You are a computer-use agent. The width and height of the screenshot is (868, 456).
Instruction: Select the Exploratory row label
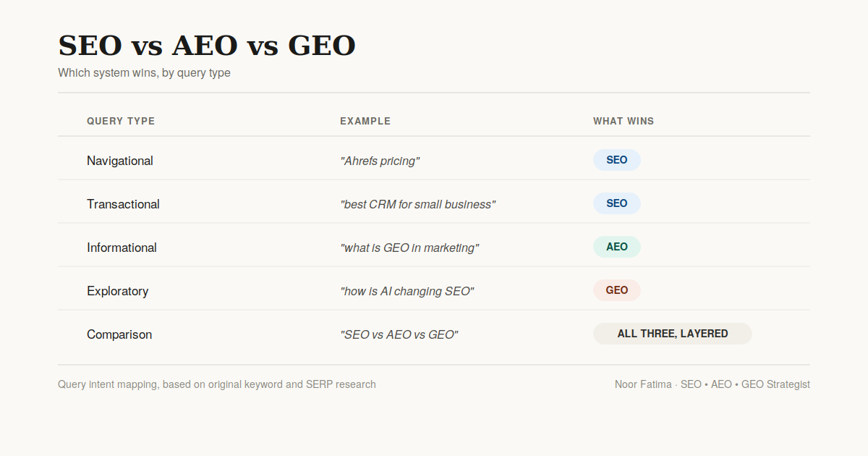click(x=117, y=291)
